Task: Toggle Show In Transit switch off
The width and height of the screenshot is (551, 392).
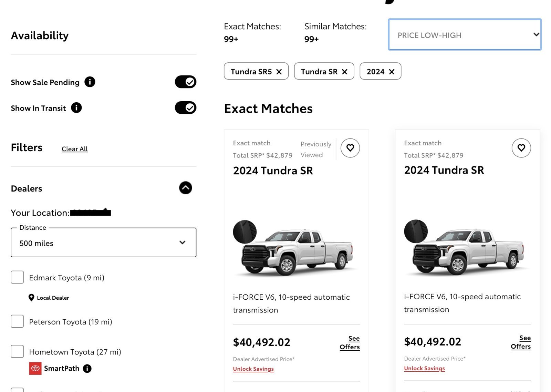Action: tap(186, 108)
